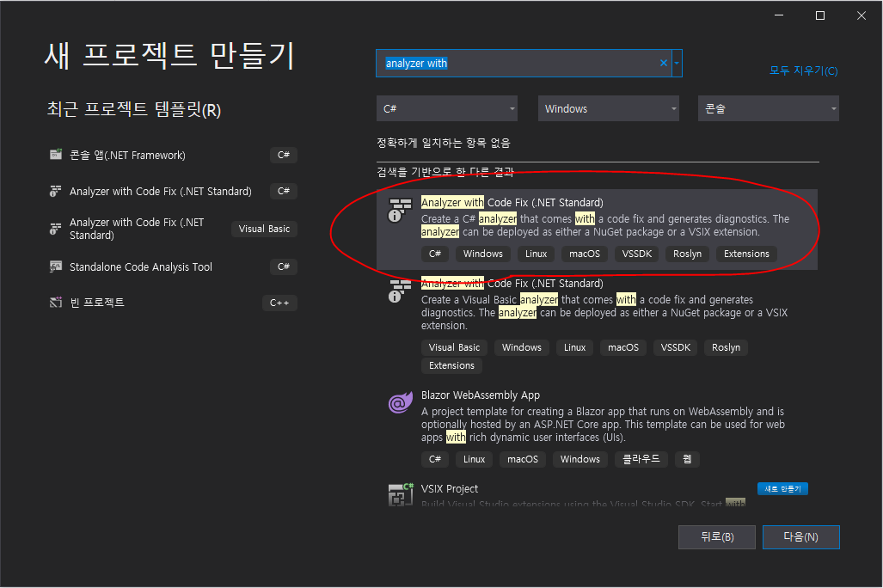This screenshot has height=588, width=883.
Task: Click the VSSDK tag on the C# Analyzer result
Action: pos(636,254)
